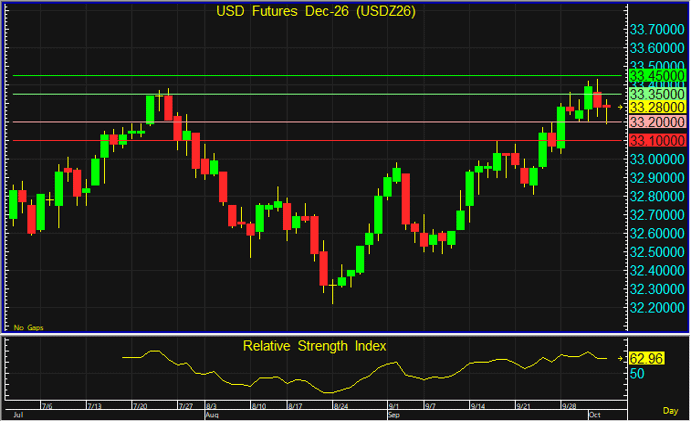Image resolution: width=691 pixels, height=422 pixels.
Task: Select the 33.35000 light green price label
Action: (657, 94)
